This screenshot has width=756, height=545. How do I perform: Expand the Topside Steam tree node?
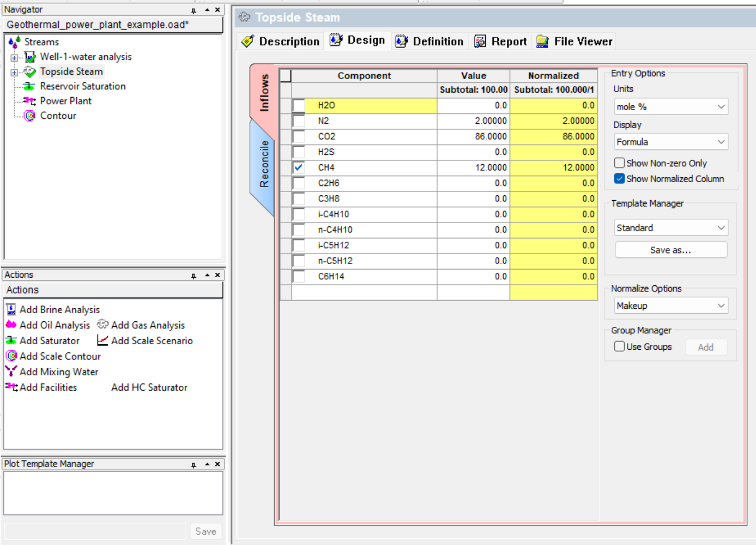coord(14,72)
